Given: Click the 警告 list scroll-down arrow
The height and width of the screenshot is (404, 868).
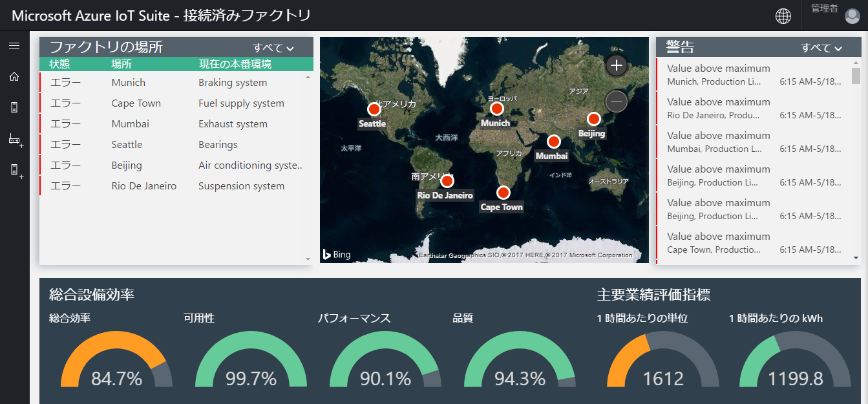Looking at the screenshot, I should 856,258.
